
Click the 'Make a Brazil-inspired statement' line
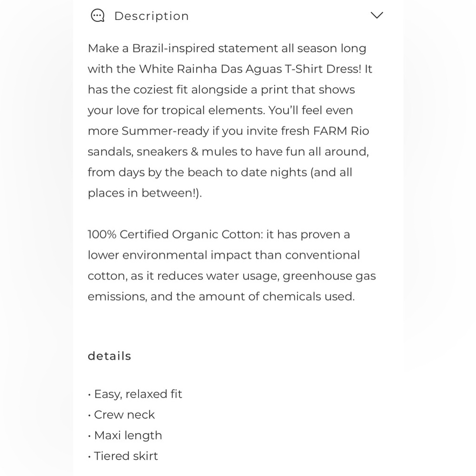coord(227,49)
